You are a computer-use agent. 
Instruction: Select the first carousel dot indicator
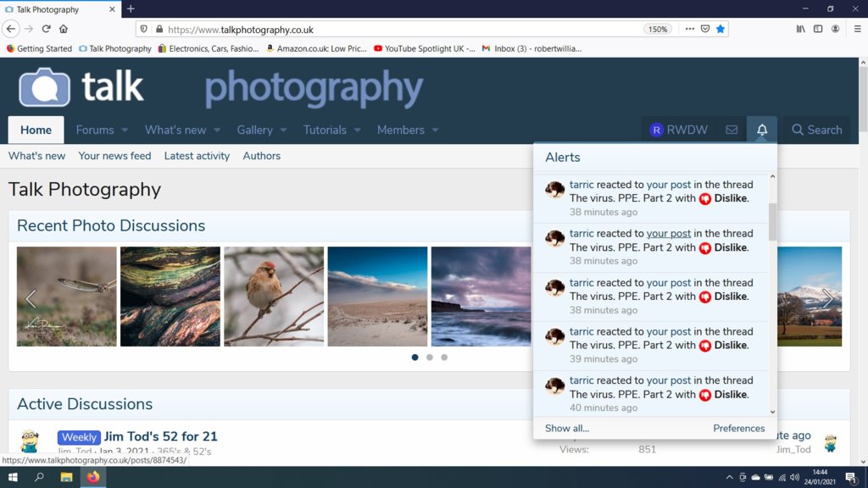coord(415,358)
